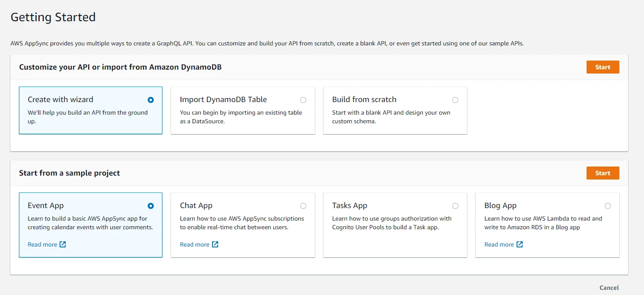The width and height of the screenshot is (644, 295).
Task: Click the Create with wizard card description
Action: coord(88,117)
